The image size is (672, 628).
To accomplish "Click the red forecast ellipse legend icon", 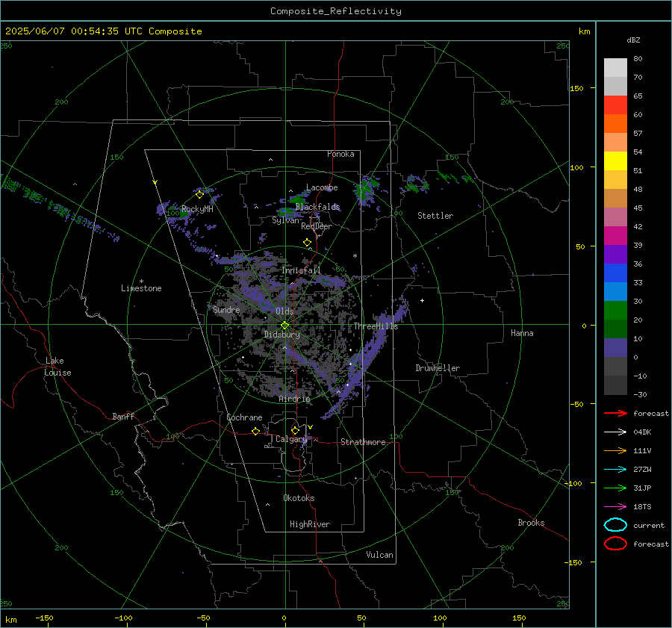I will pyautogui.click(x=615, y=544).
